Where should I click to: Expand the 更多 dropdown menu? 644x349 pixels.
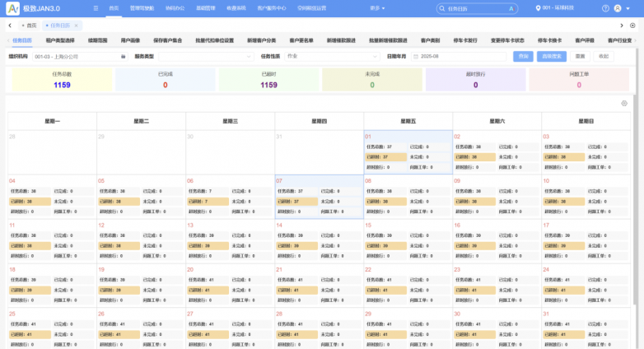click(x=376, y=7)
